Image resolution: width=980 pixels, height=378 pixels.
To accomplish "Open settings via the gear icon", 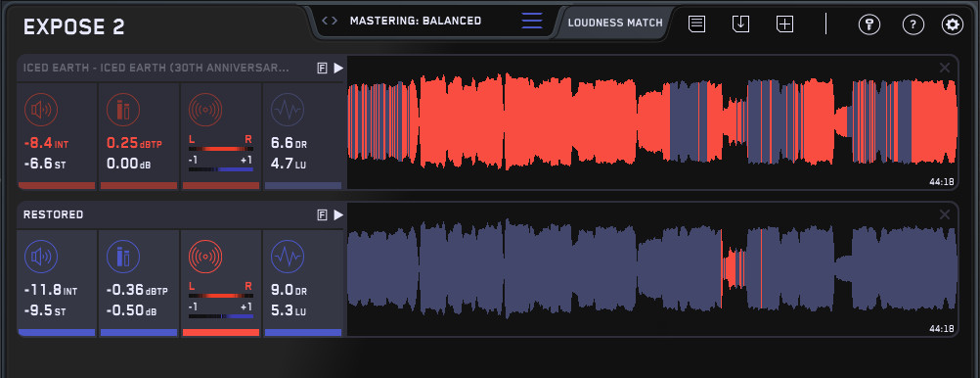I will pyautogui.click(x=953, y=25).
